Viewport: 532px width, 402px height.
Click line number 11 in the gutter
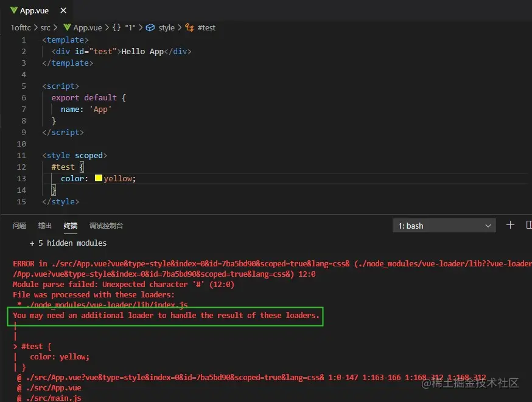(21, 156)
